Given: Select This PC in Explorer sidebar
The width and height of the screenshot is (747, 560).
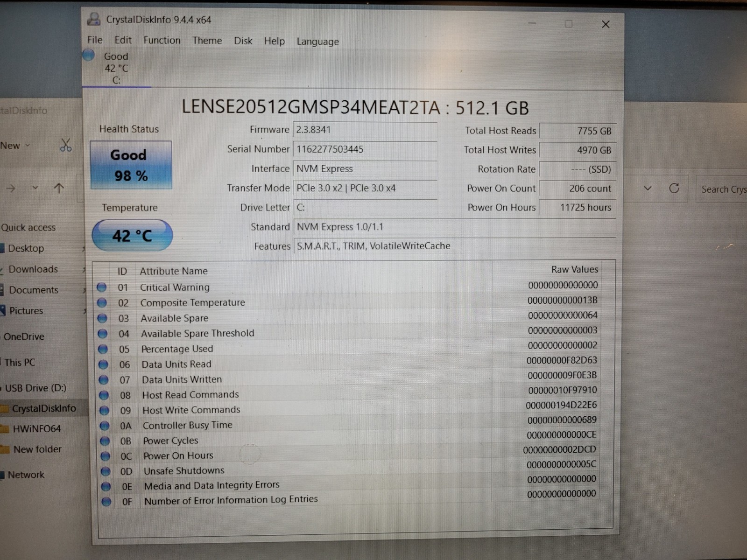Looking at the screenshot, I should [19, 362].
